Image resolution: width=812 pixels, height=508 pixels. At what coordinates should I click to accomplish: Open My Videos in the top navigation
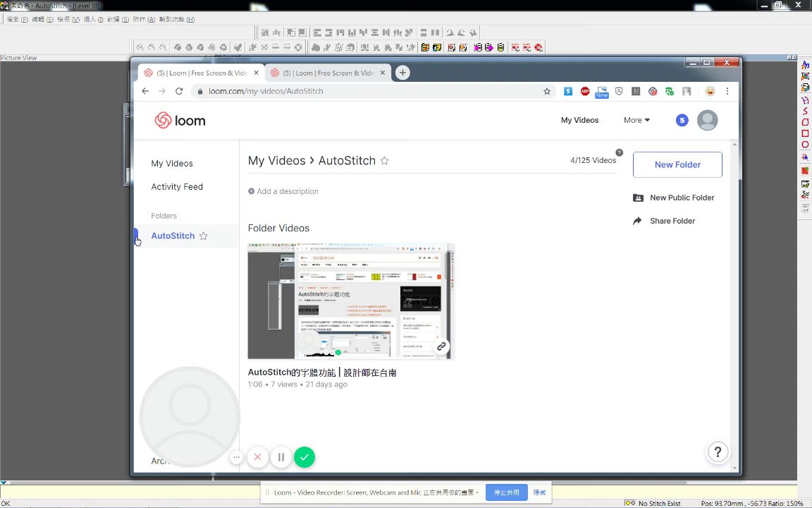click(x=579, y=120)
